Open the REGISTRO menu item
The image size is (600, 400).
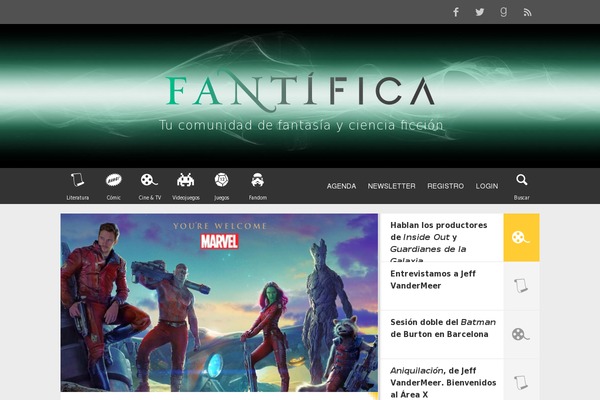[x=445, y=186]
